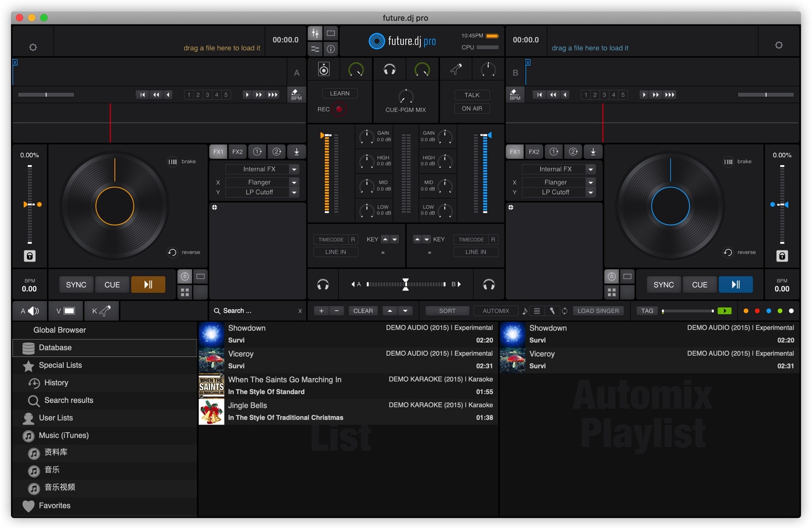The image size is (812, 529).
Task: Open deck B Internal FX dropdown
Action: 591,169
